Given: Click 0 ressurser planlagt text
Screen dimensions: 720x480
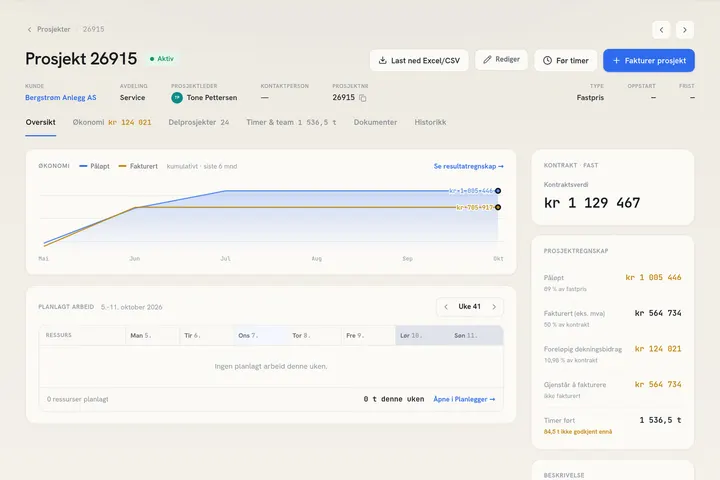Looking at the screenshot, I should tap(78, 399).
